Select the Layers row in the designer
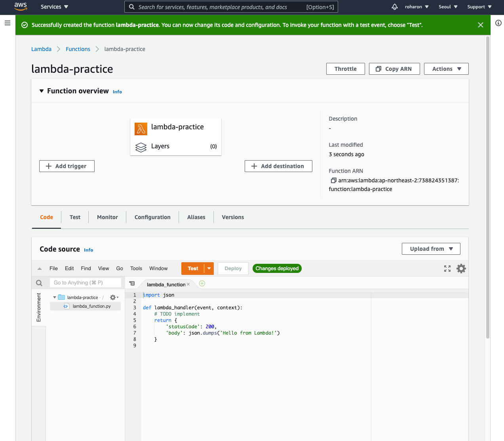 click(176, 146)
